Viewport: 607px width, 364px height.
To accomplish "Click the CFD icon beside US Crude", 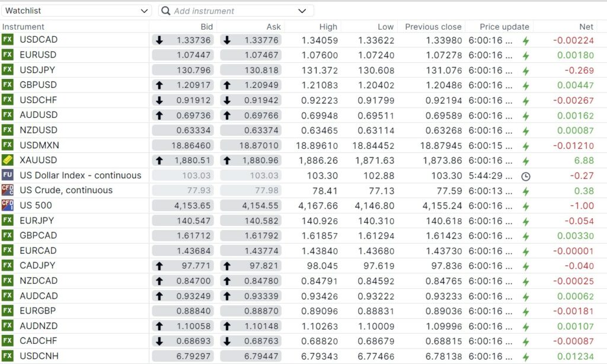I will [x=8, y=190].
